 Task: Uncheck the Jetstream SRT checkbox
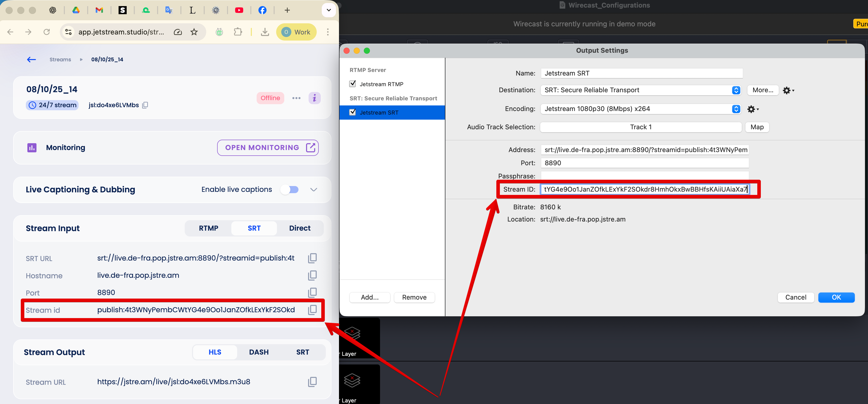click(352, 112)
